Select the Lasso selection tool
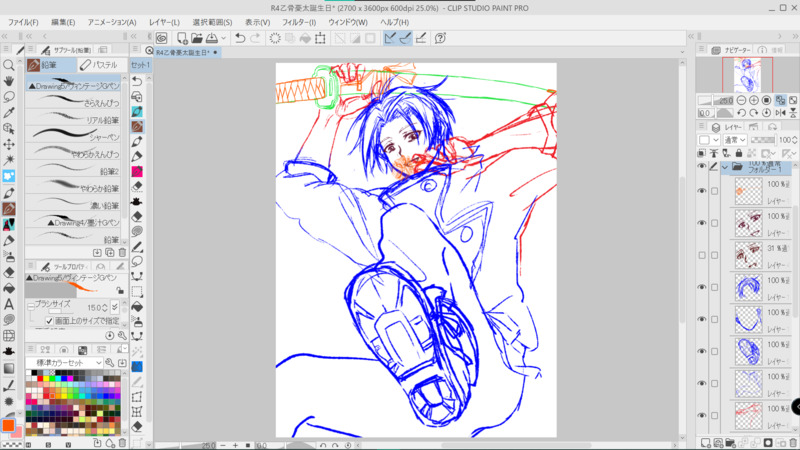The height and width of the screenshot is (450, 800). coord(9,97)
